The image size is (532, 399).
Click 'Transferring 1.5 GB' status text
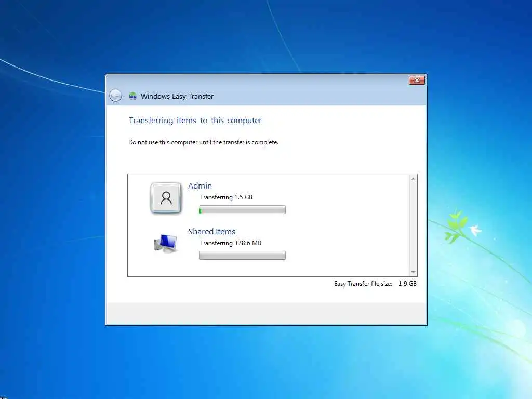[227, 197]
